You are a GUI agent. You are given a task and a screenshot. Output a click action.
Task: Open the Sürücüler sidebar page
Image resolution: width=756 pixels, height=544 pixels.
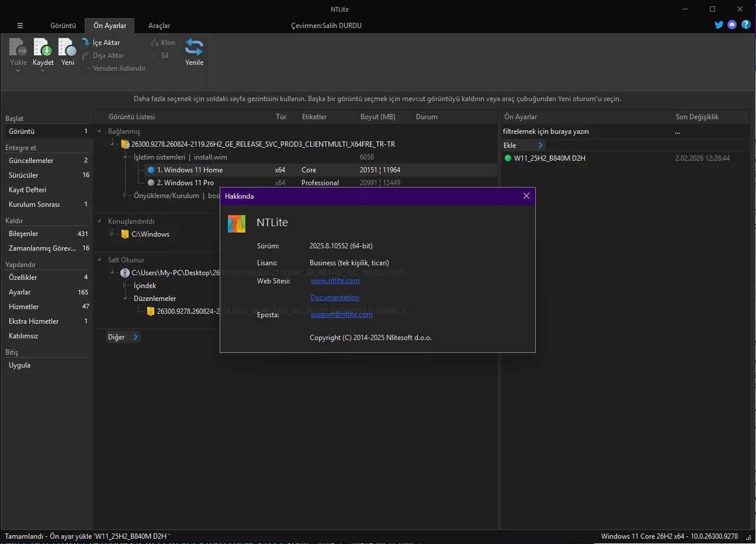coord(47,175)
